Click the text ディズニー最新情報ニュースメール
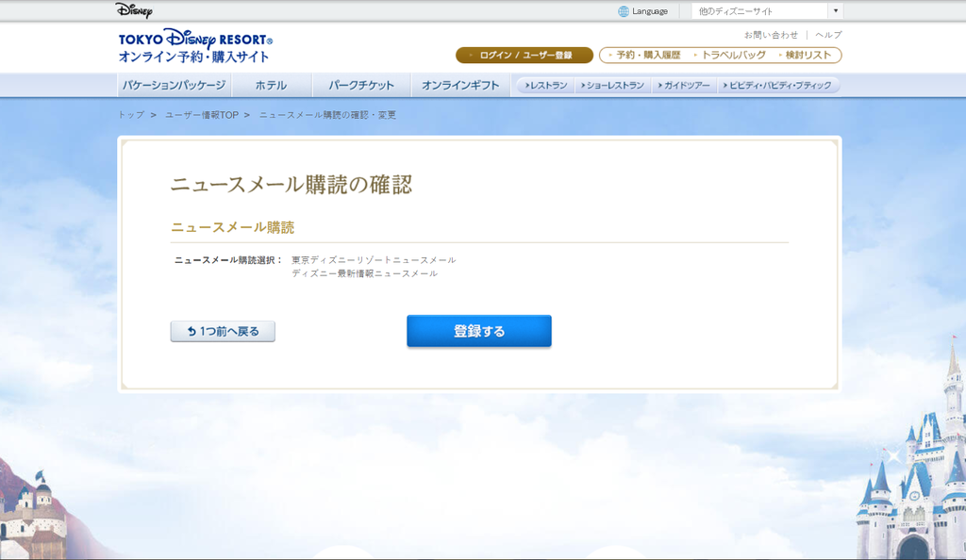This screenshot has width=966, height=560. 365,273
